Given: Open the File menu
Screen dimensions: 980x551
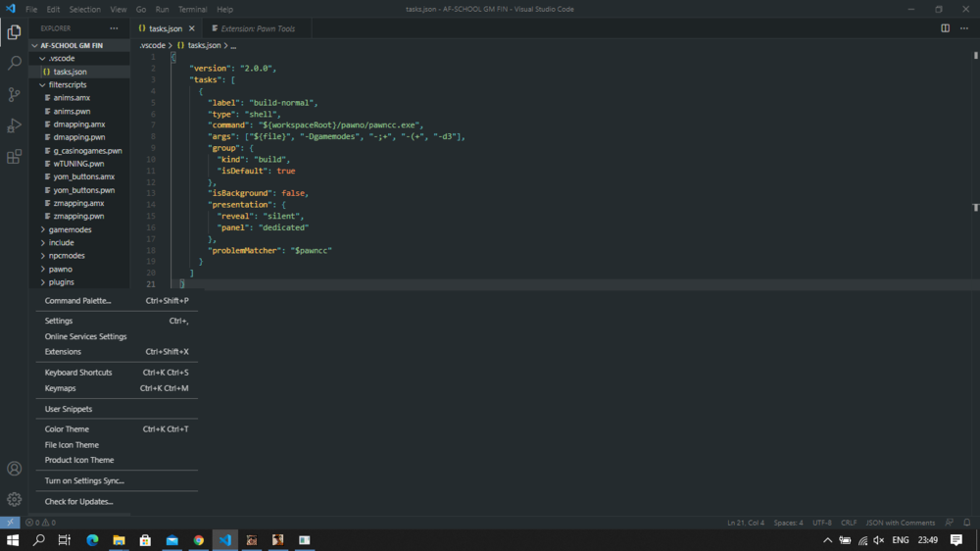Looking at the screenshot, I should tap(31, 10).
